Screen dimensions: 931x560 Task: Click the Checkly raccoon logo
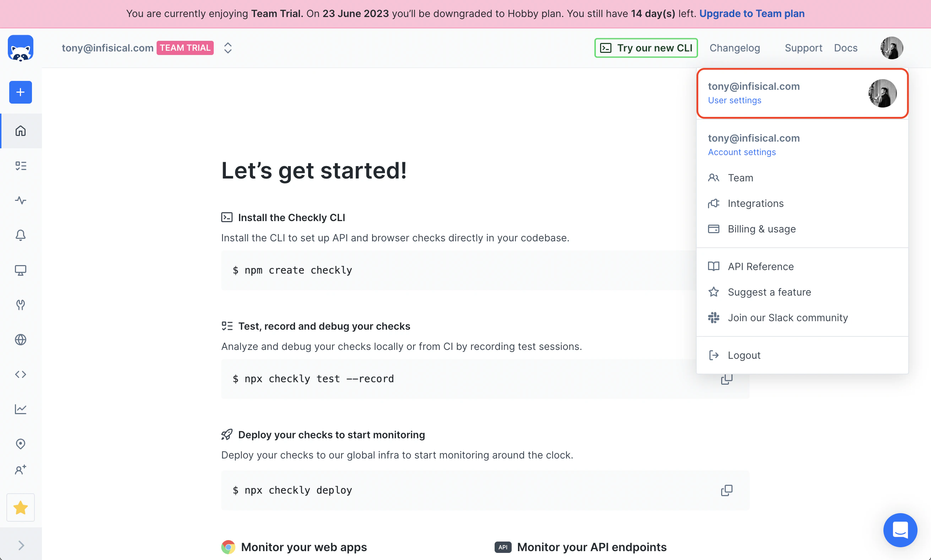click(20, 48)
